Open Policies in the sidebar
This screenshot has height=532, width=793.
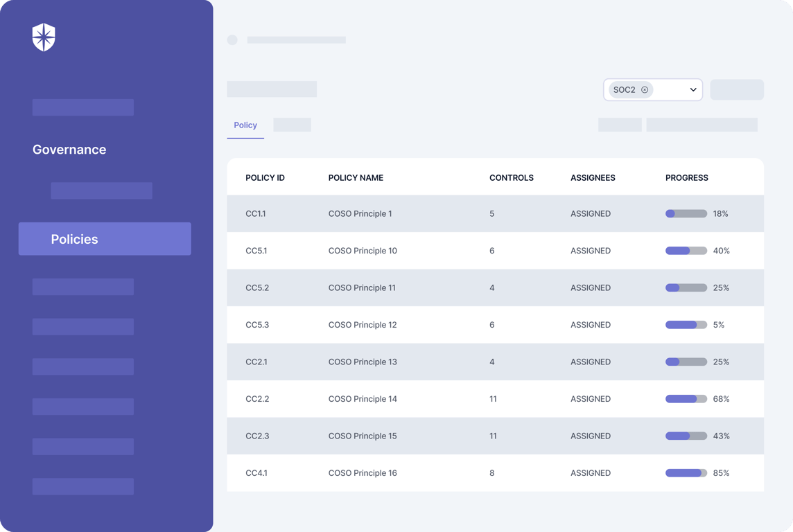pos(105,239)
